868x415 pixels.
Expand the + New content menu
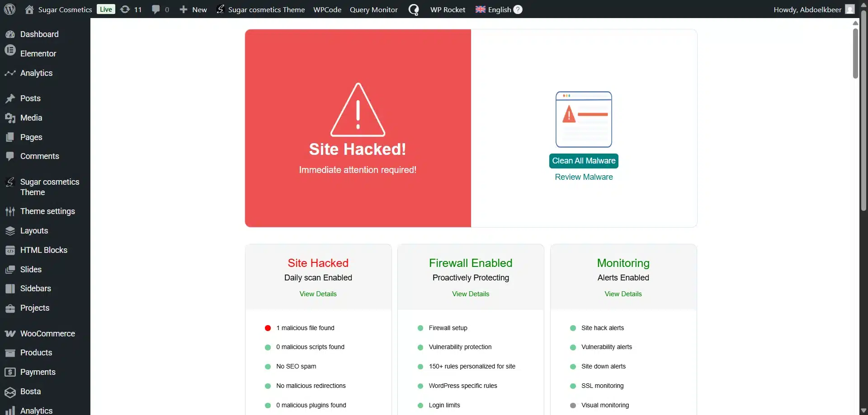tap(193, 9)
